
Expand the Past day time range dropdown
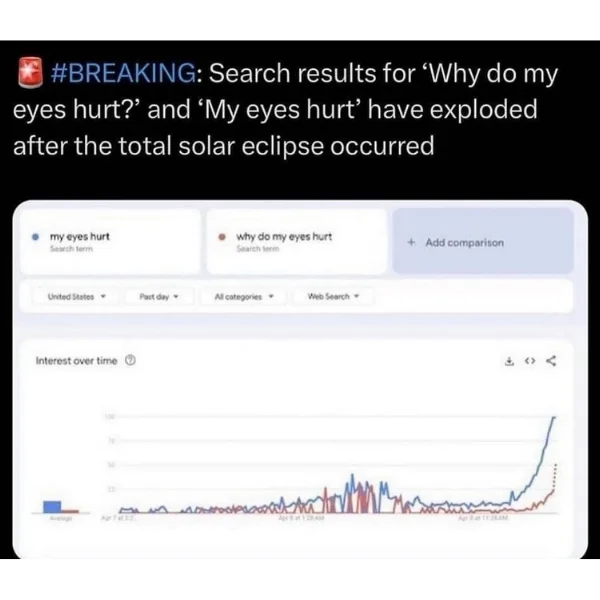click(x=159, y=297)
